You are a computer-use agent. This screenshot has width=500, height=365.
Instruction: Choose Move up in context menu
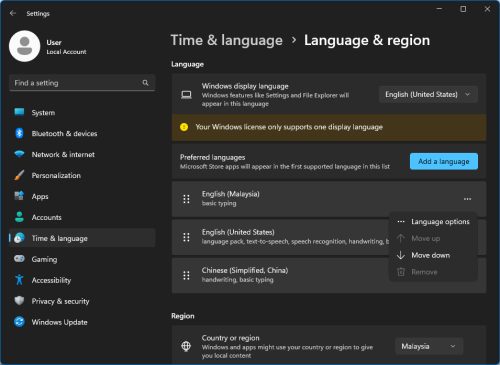point(433,239)
